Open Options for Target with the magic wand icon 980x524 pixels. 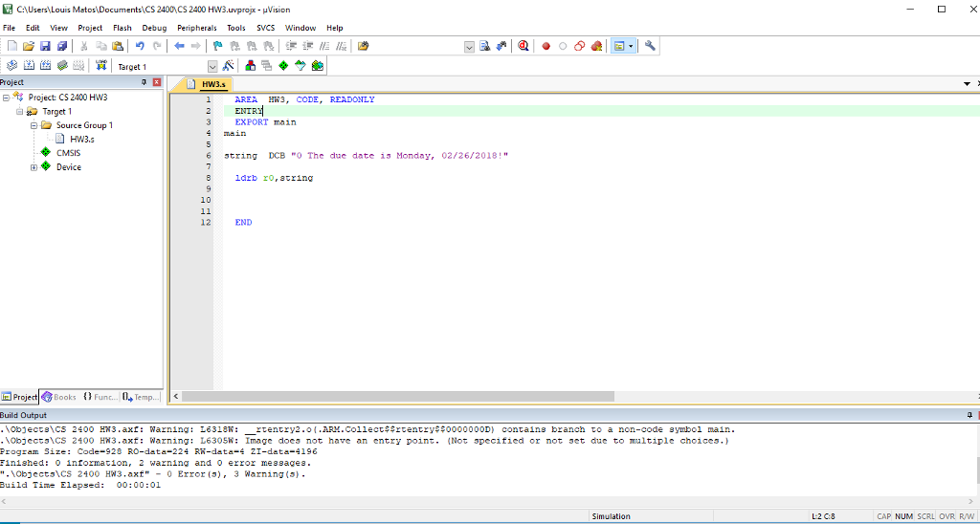228,66
